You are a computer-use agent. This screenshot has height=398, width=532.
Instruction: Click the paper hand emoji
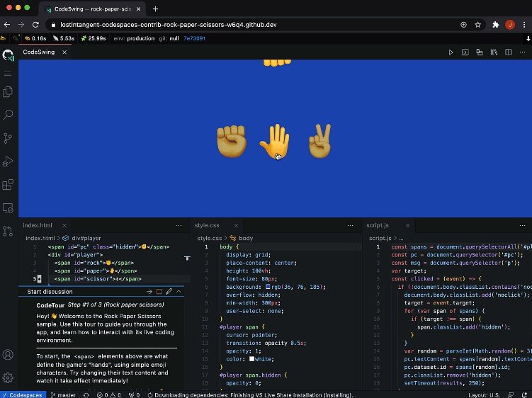pyautogui.click(x=275, y=141)
